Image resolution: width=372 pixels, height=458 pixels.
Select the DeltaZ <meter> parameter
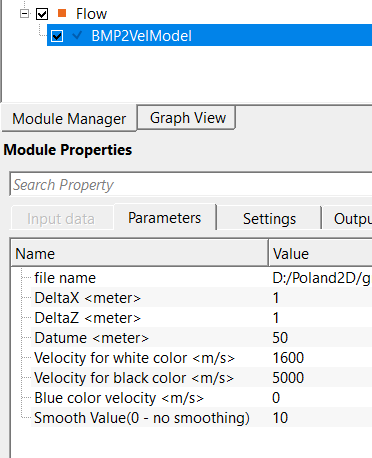coord(88,318)
